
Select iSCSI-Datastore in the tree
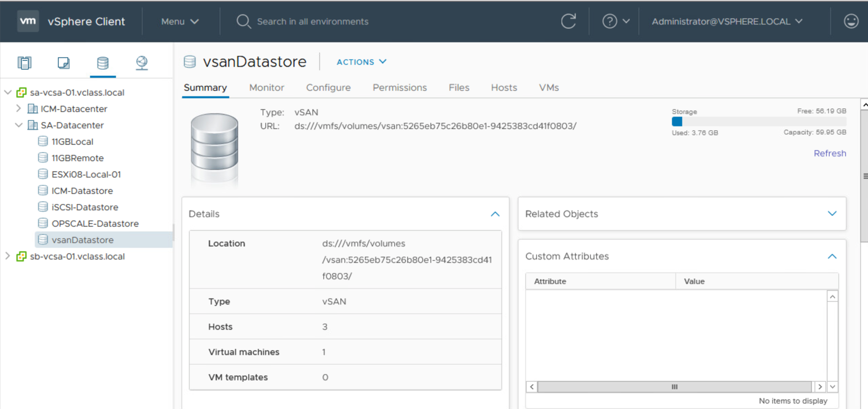click(85, 207)
